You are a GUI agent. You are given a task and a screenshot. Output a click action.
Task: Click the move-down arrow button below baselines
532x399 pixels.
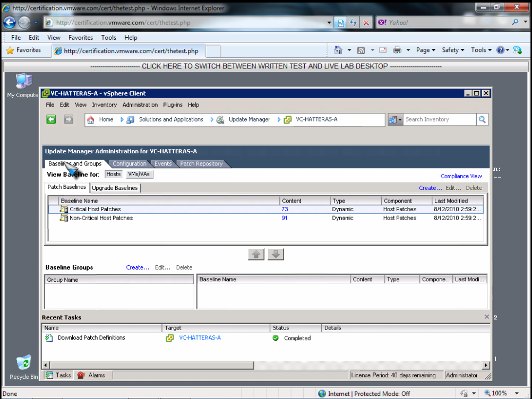(276, 254)
